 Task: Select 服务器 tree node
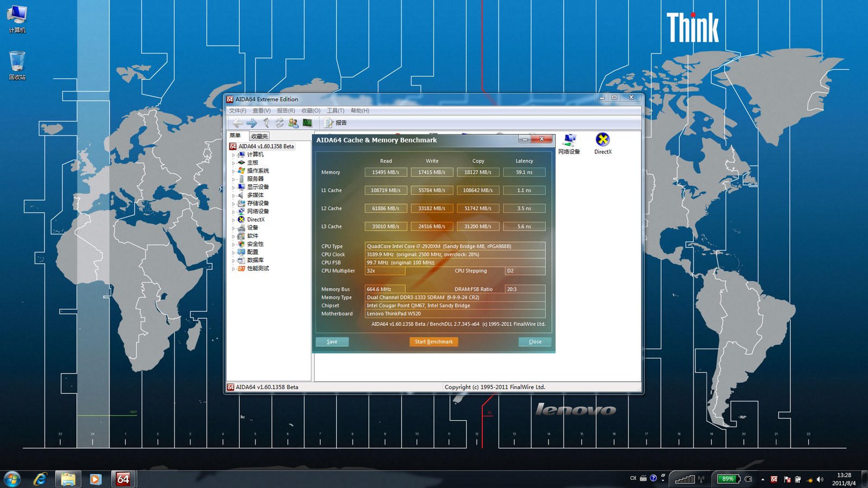[251, 179]
